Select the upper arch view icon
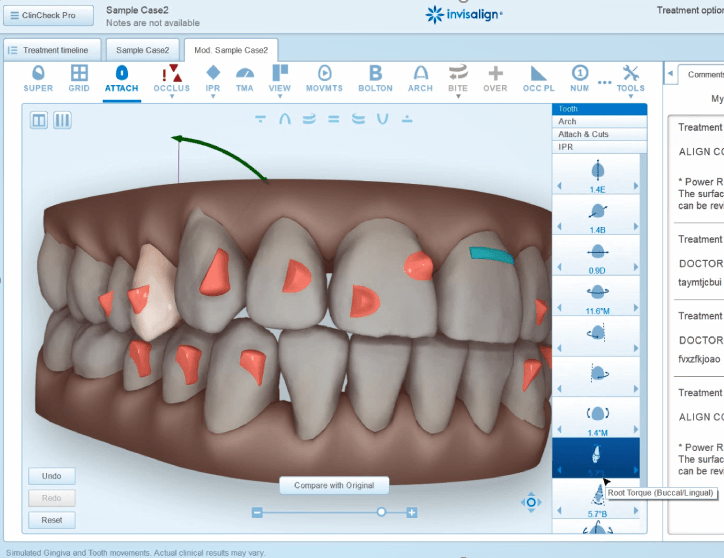 coord(285,119)
